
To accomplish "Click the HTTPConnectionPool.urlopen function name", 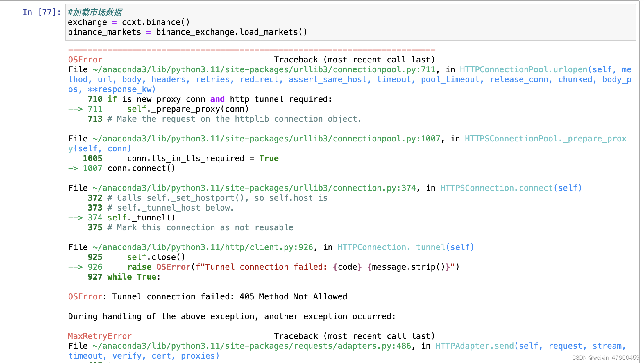I will 523,70.
